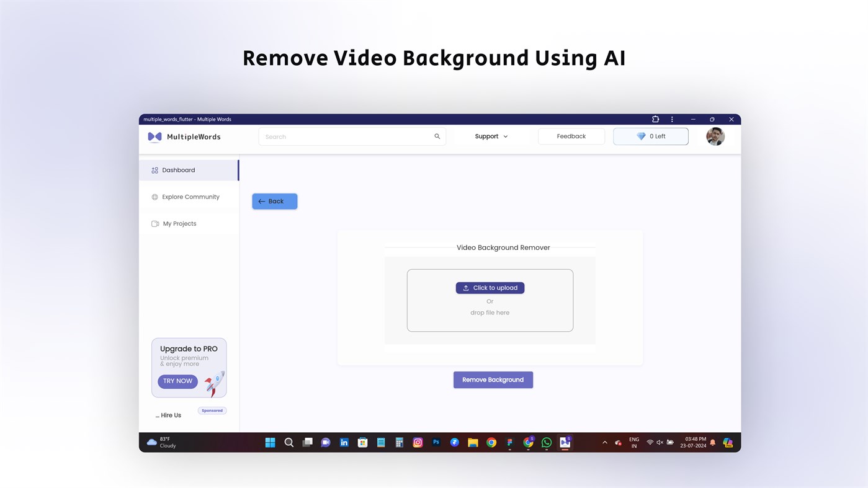Click inside the Search input field

341,136
